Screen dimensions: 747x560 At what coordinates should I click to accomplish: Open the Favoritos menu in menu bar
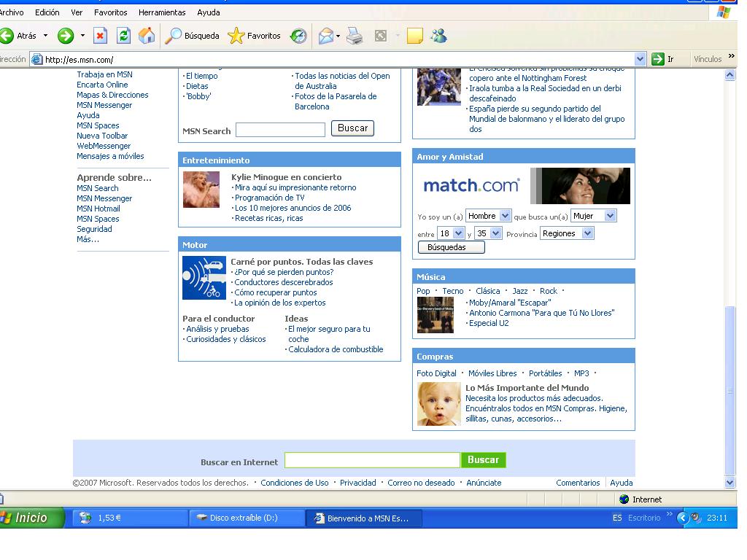(x=110, y=12)
